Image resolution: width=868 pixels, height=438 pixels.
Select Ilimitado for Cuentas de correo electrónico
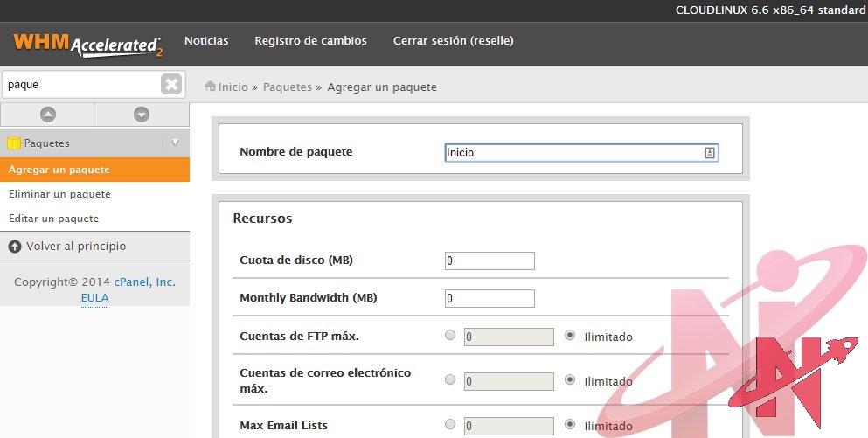[571, 379]
